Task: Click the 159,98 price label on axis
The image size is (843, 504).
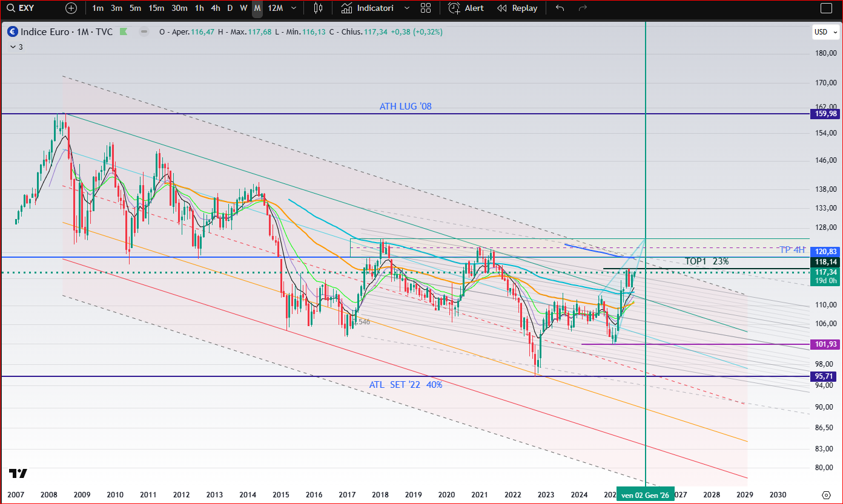Action: 824,114
